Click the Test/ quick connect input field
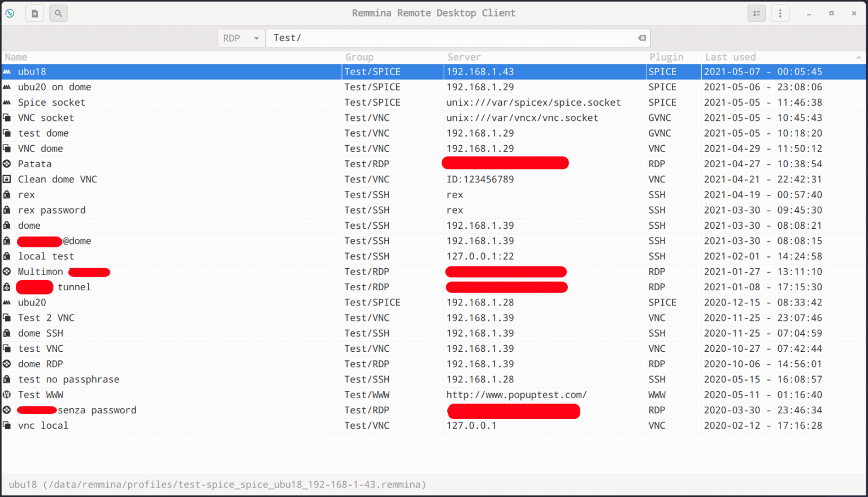This screenshot has width=868, height=497. 452,38
